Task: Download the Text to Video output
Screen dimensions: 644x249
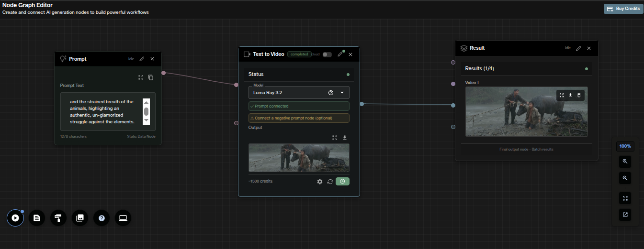Action: [x=344, y=137]
